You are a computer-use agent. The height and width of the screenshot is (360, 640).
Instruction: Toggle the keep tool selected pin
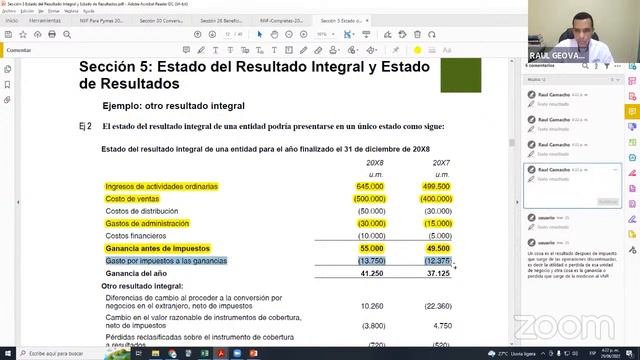396,50
